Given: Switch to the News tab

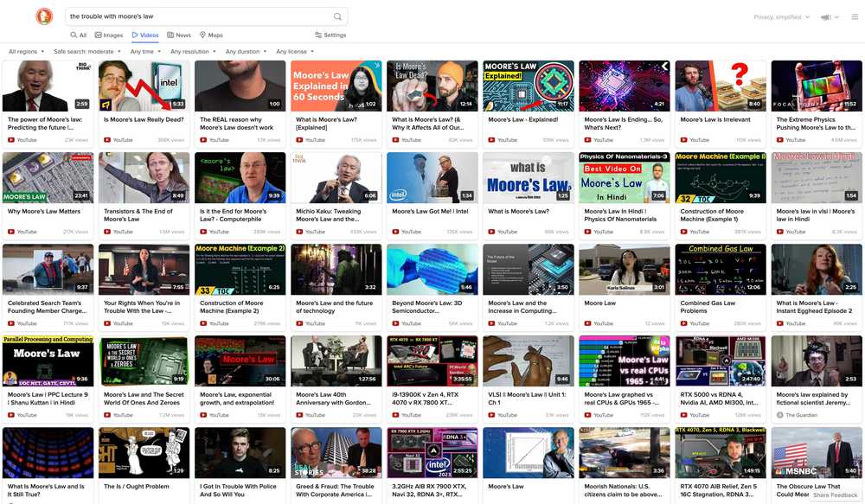Looking at the screenshot, I should click(179, 35).
